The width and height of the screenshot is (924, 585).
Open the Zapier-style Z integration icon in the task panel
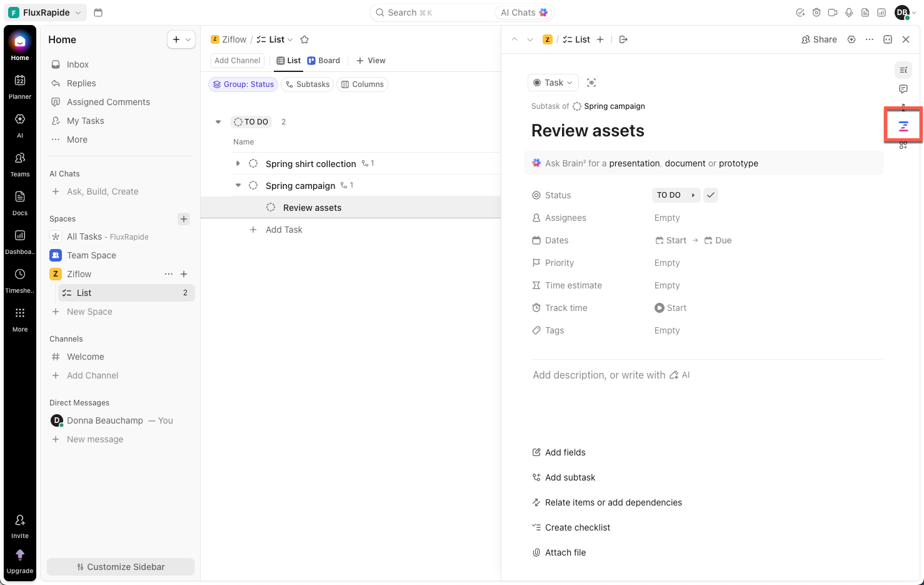[x=903, y=126]
